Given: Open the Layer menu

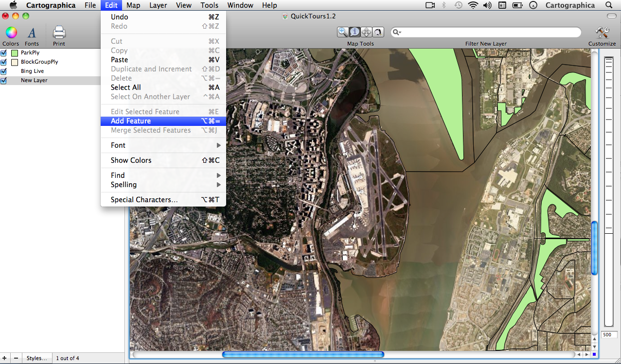Looking at the screenshot, I should pyautogui.click(x=158, y=5).
